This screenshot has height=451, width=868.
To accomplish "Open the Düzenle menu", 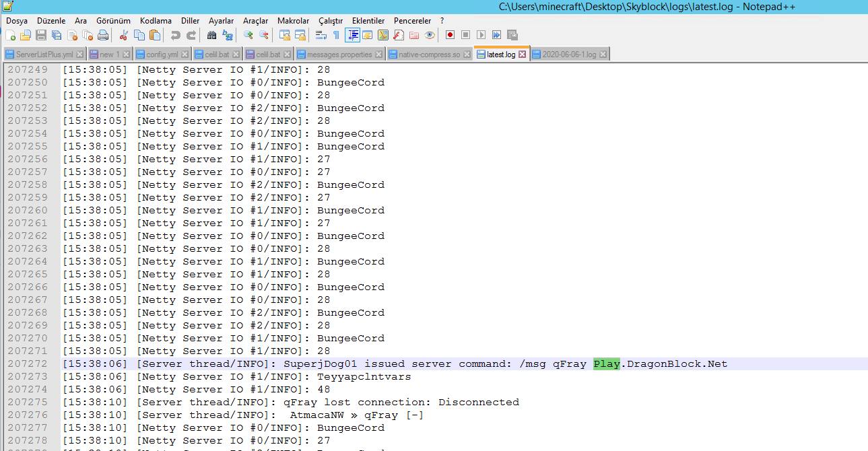I will 51,21.
